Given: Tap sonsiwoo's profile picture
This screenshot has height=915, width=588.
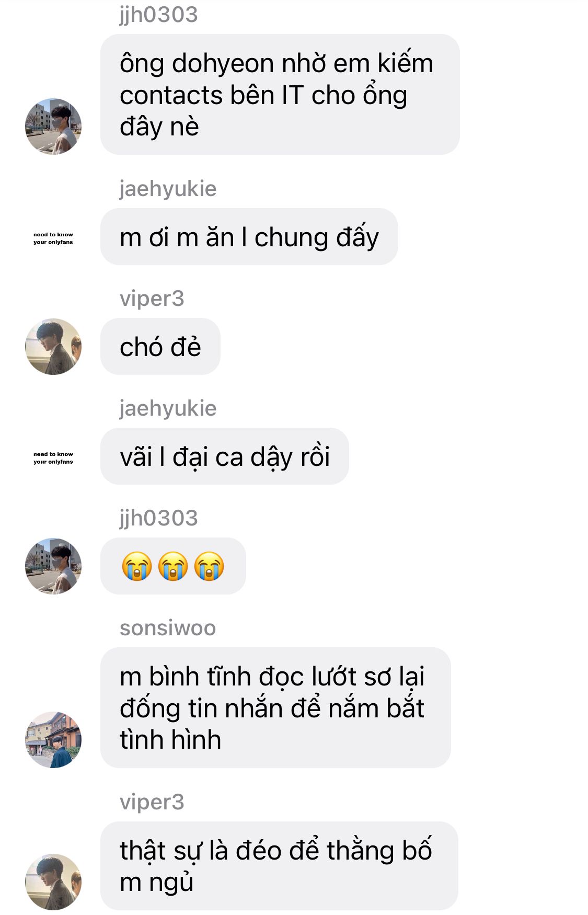Looking at the screenshot, I should coord(53,739).
